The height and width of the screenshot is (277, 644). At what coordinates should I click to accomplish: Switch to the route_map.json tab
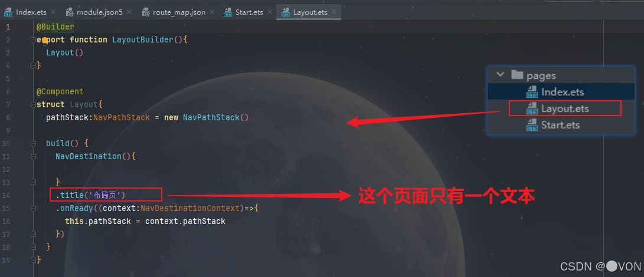pyautogui.click(x=179, y=12)
